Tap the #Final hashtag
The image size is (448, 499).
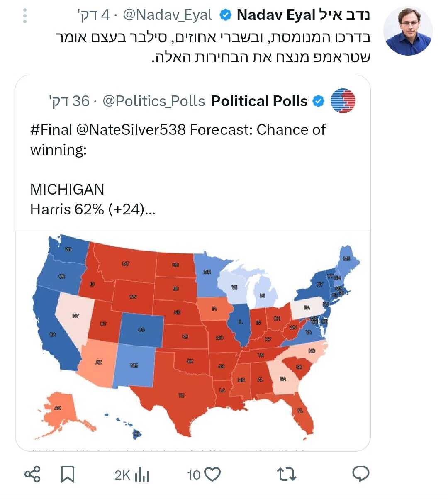point(51,130)
